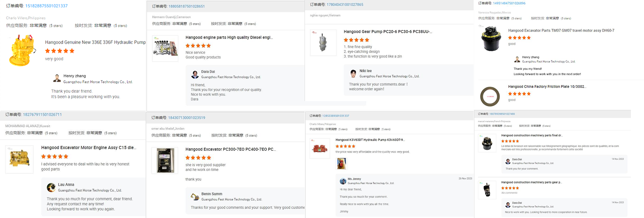Click Benin Summ's excavator avatar
This screenshot has height=218, width=644.
pos(195,197)
